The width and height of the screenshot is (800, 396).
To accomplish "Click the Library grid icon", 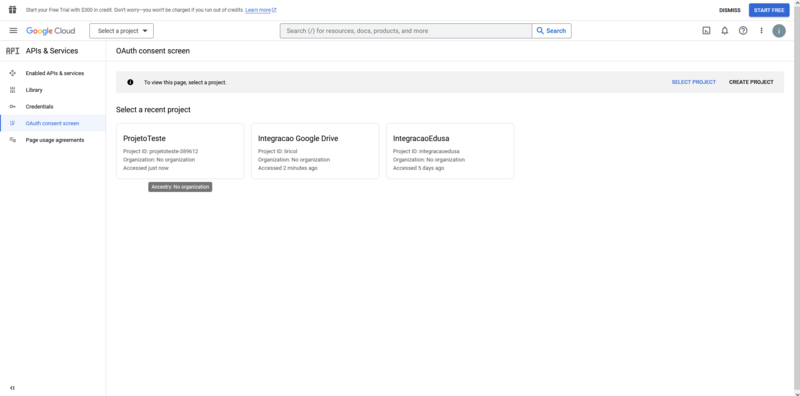I will click(x=12, y=90).
